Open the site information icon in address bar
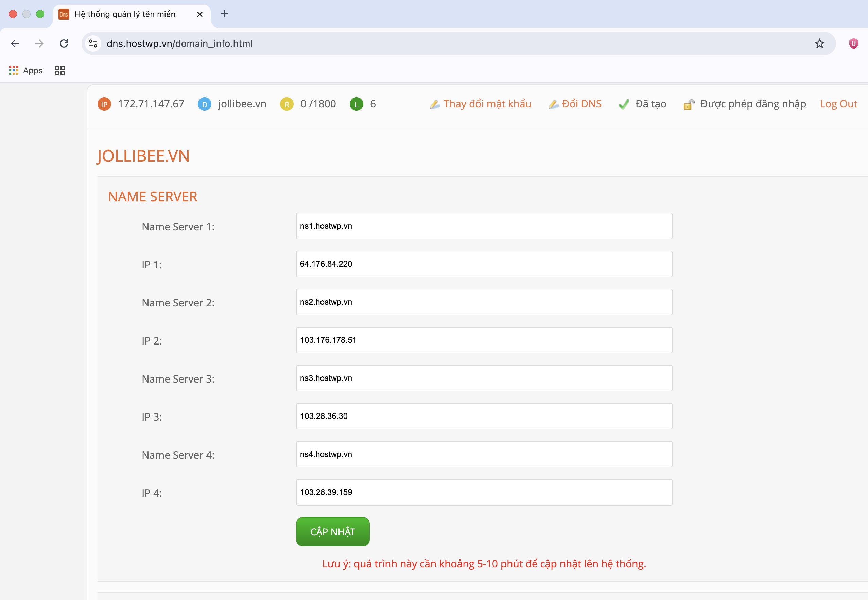 pyautogui.click(x=93, y=43)
